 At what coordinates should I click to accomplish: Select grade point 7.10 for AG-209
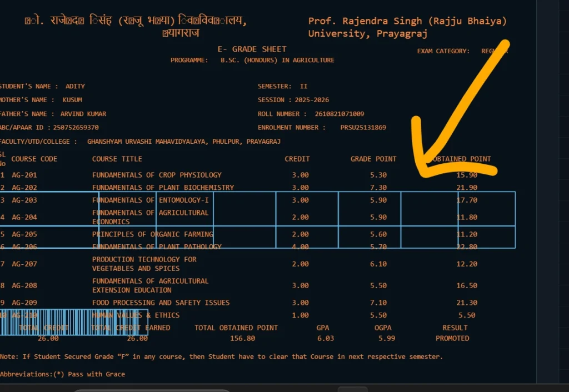click(x=378, y=303)
